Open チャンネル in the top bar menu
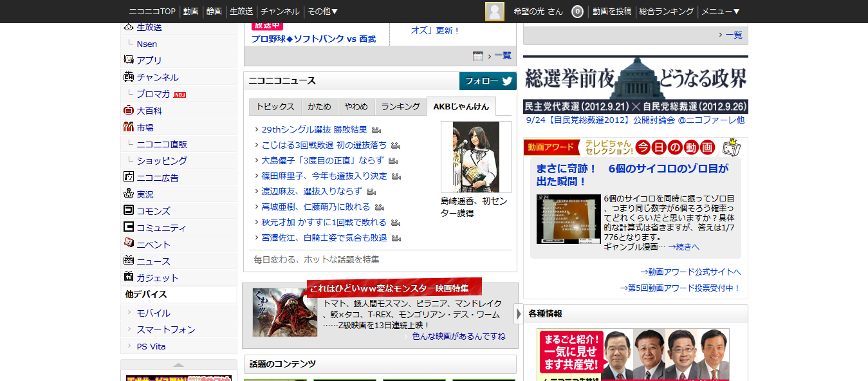This screenshot has height=381, width=868. point(280,12)
